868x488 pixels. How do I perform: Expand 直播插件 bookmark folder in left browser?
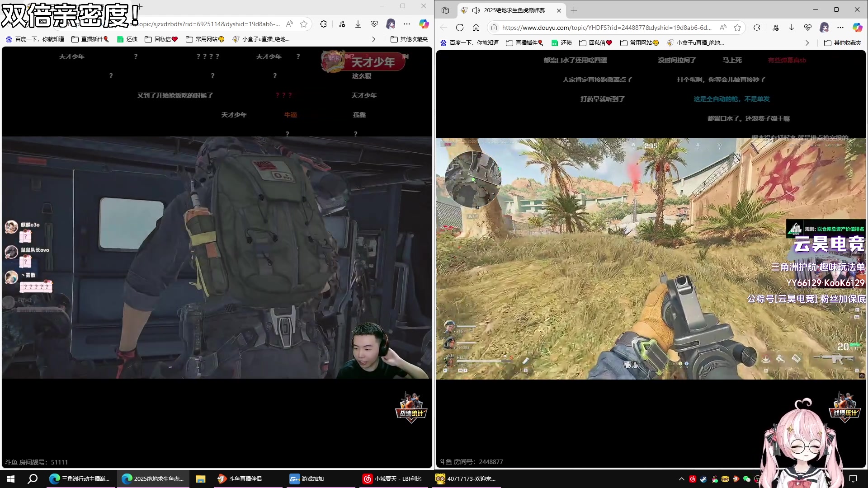(90, 39)
